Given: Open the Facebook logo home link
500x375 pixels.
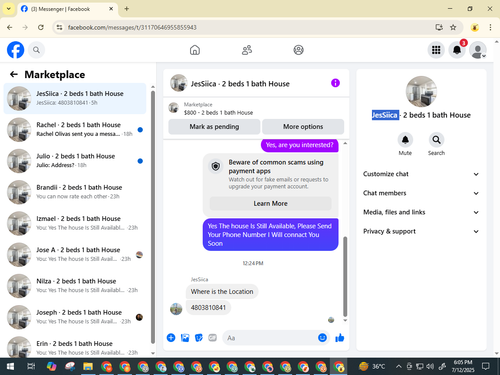Looking at the screenshot, I should [x=16, y=50].
